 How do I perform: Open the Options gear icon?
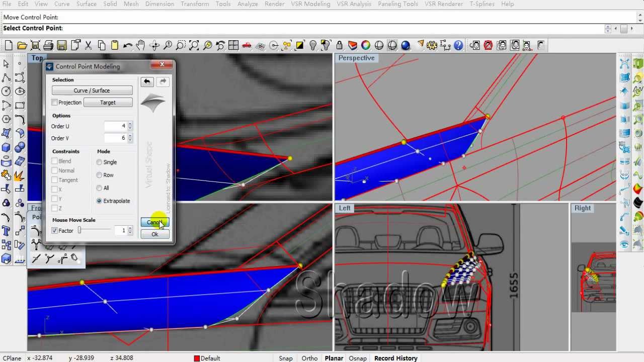432,46
